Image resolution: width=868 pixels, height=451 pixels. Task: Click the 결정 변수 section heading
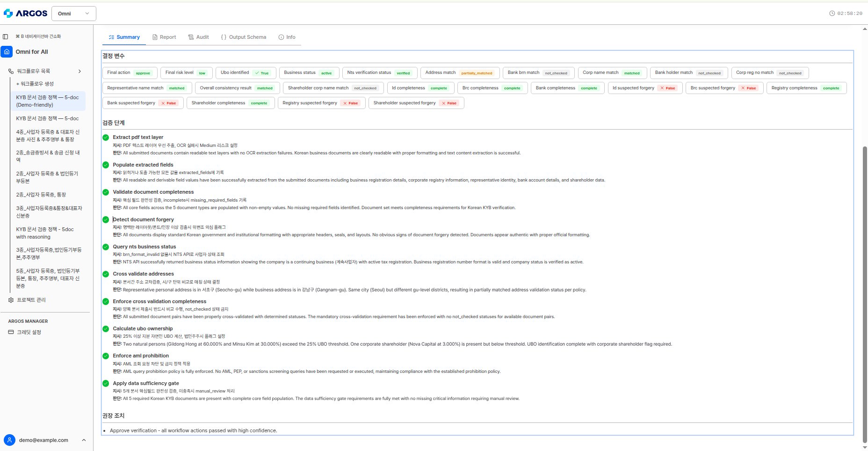coord(114,56)
